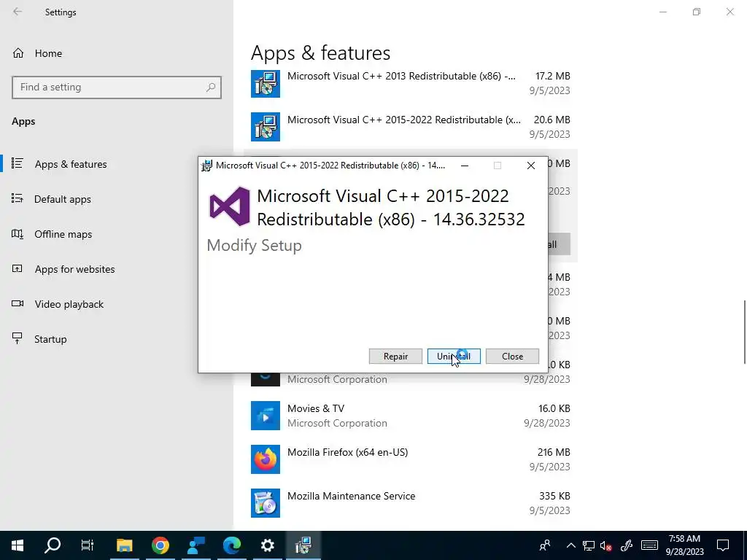Screen dimensions: 747x560
Task: Click the search magnifier in Find a setting
Action: coord(211,87)
